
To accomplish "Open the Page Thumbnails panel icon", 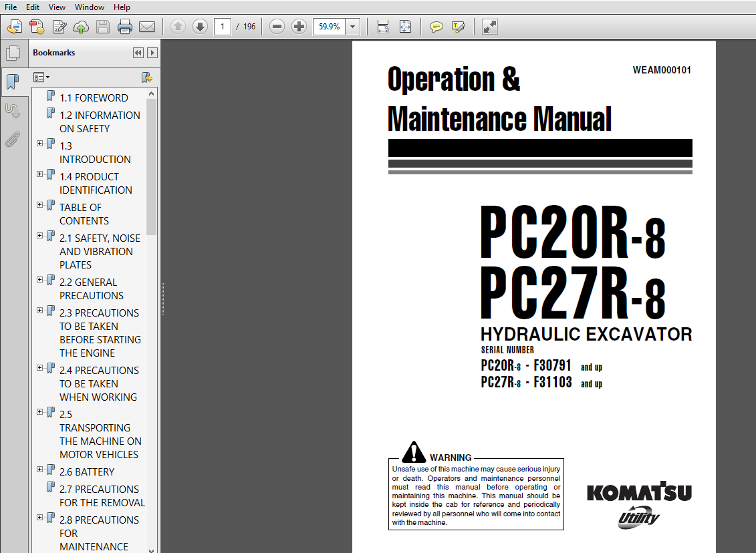I will 13,53.
